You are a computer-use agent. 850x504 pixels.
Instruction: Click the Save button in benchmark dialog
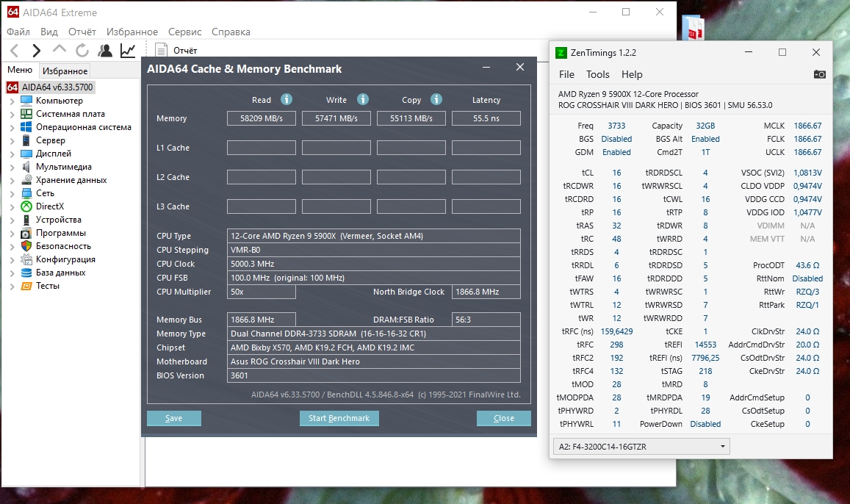click(x=173, y=418)
